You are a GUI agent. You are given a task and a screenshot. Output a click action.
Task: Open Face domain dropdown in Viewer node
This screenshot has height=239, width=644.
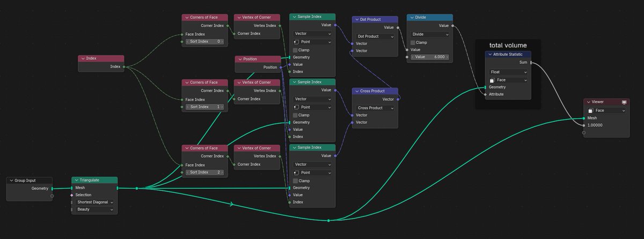tap(606, 110)
